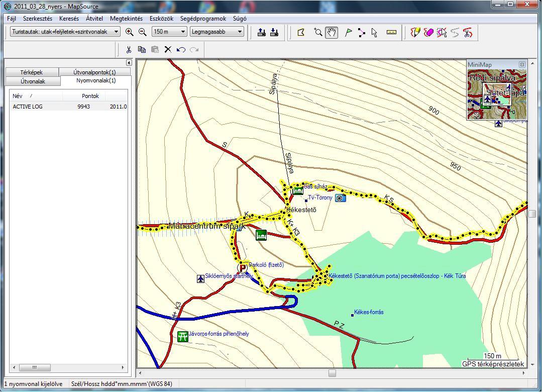Open the Eszközök menu
This screenshot has height=392, width=542.
click(161, 19)
